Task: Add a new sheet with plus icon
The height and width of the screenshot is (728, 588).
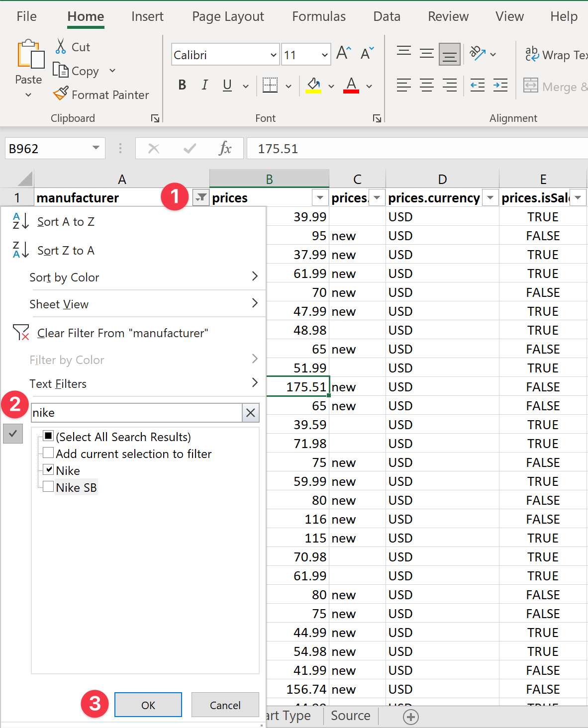Action: click(411, 717)
